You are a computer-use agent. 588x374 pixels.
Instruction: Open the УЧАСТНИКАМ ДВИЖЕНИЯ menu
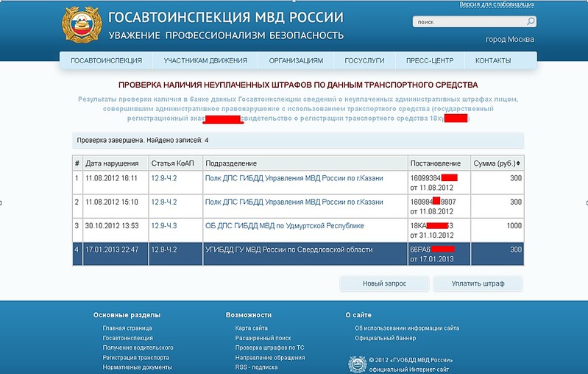(x=205, y=60)
